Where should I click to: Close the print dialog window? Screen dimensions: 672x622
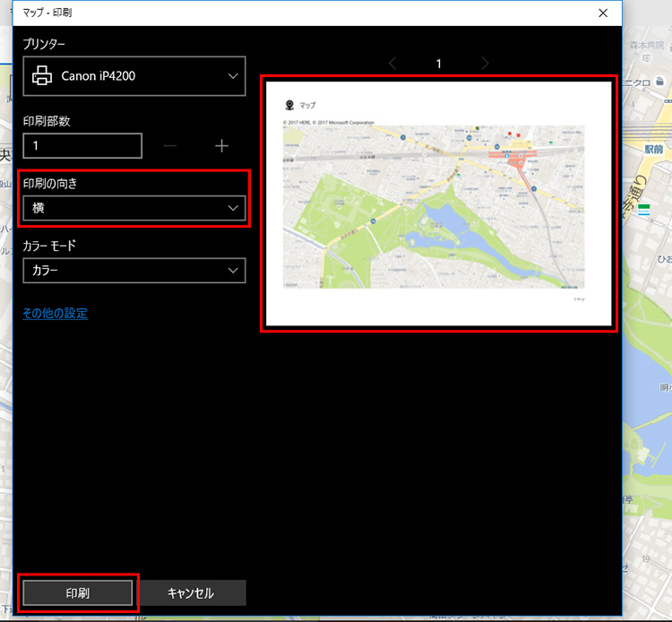pos(600,13)
